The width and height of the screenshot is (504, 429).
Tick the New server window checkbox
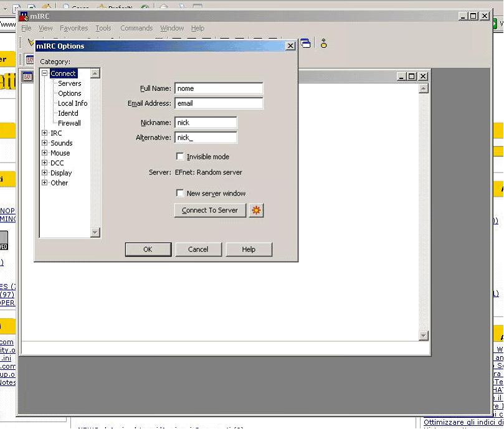(x=180, y=193)
